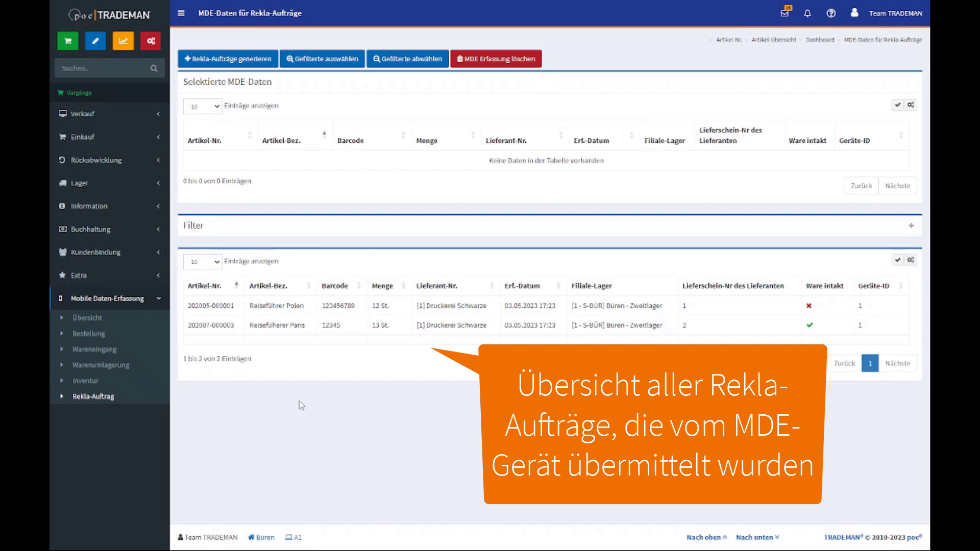Expand the Information menu
Screen dimensions: 980x551
point(110,206)
